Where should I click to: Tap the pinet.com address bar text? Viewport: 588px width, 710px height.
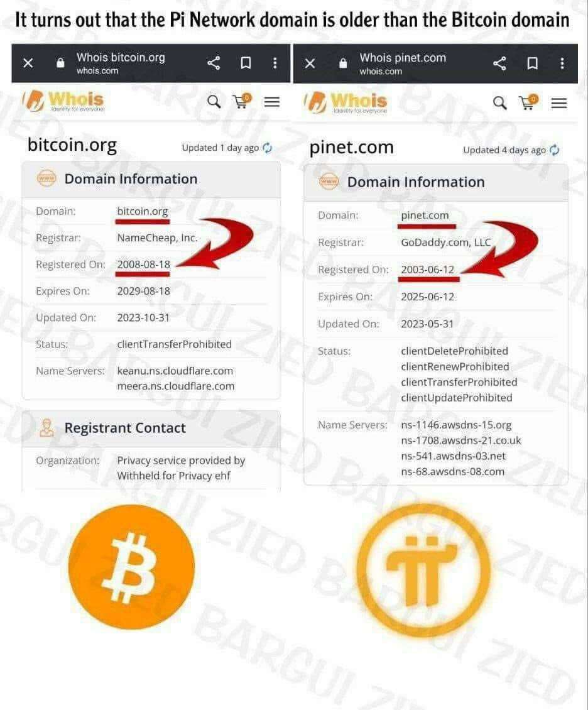(403, 63)
